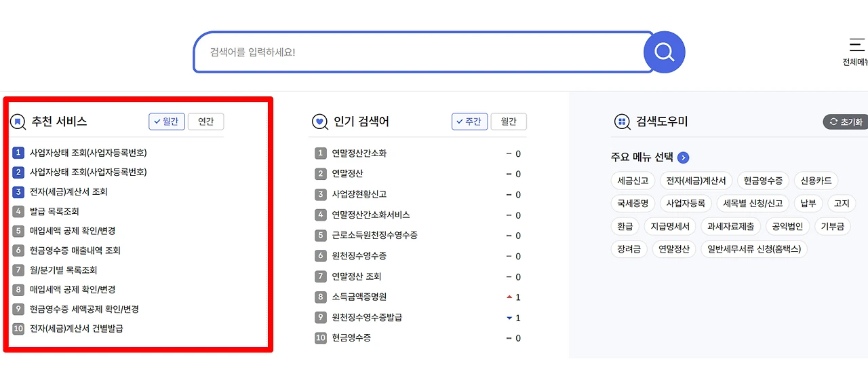
Task: Open 현금영수증 매출내역 조회 link
Action: coord(75,251)
